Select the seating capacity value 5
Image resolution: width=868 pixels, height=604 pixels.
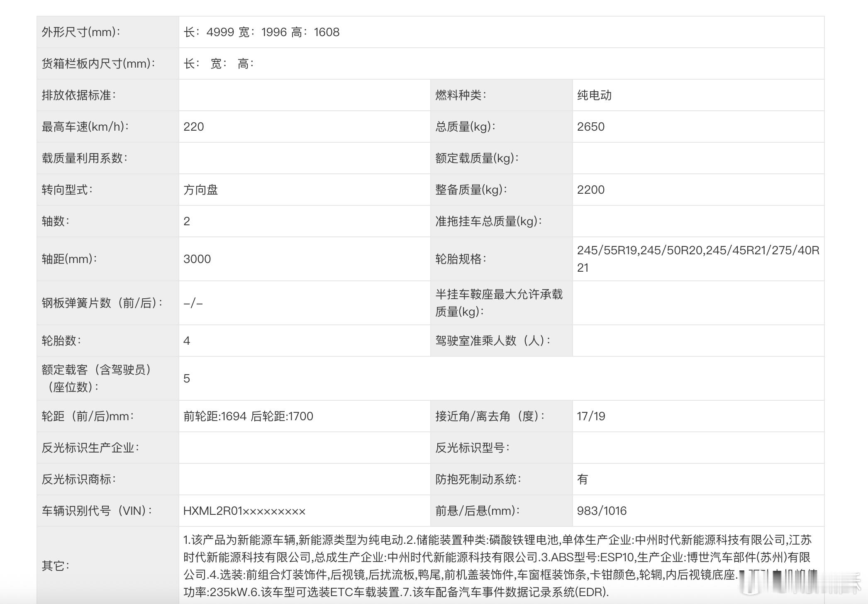[187, 378]
